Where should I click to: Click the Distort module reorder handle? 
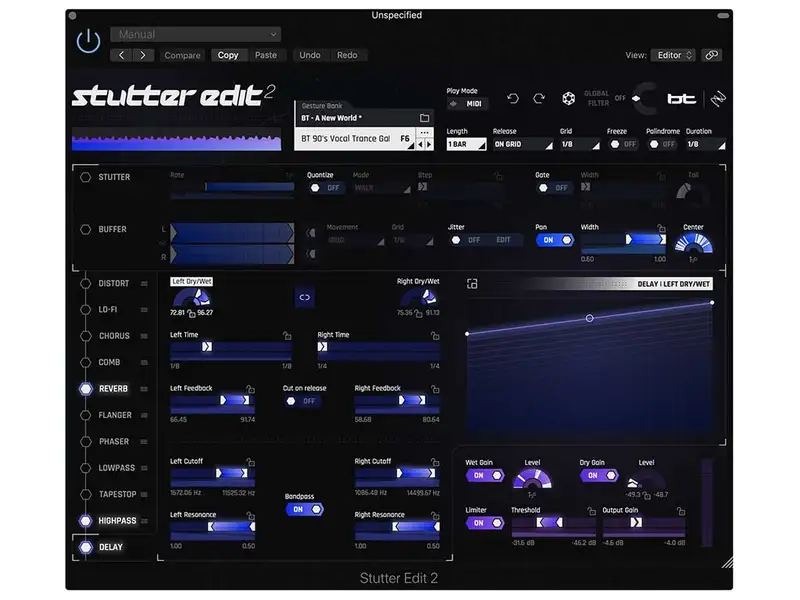coord(144,284)
